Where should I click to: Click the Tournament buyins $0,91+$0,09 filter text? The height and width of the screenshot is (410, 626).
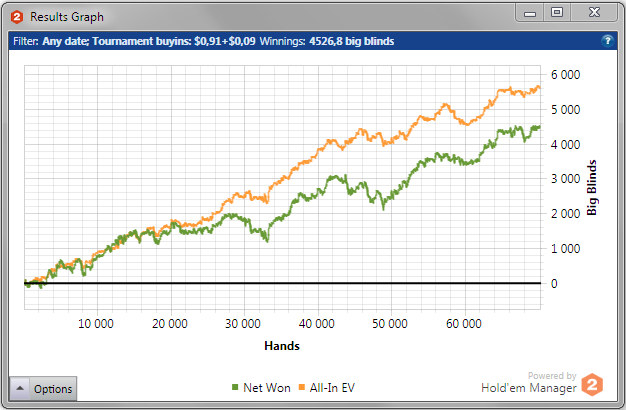[x=174, y=41]
